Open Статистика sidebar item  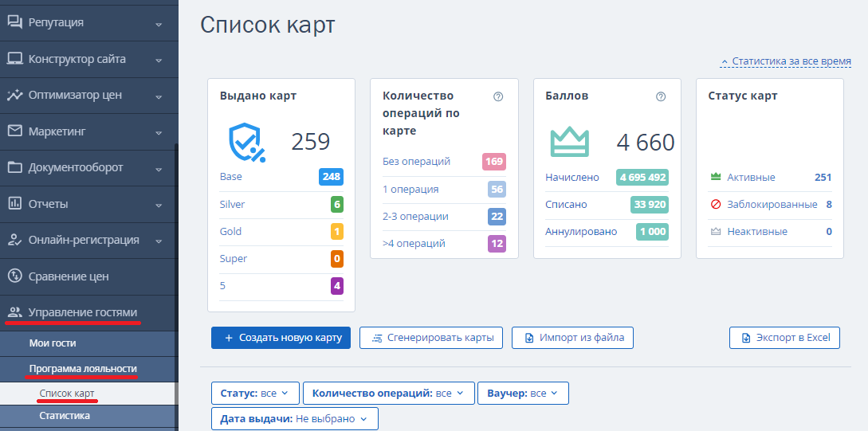tap(65, 415)
